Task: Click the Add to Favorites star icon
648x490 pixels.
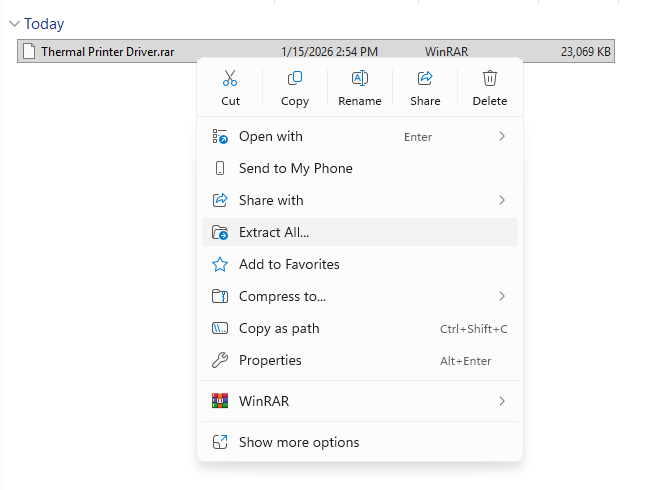Action: tap(220, 264)
